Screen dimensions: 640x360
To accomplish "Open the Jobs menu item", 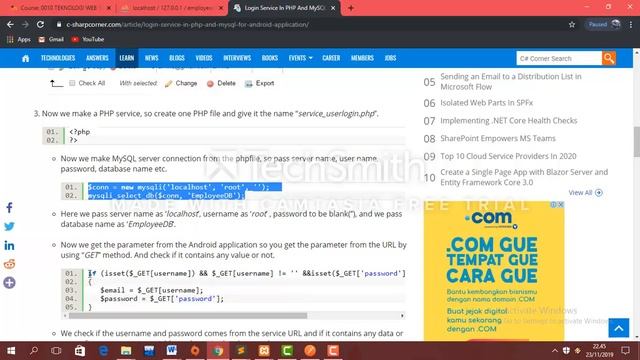I will tap(390, 58).
